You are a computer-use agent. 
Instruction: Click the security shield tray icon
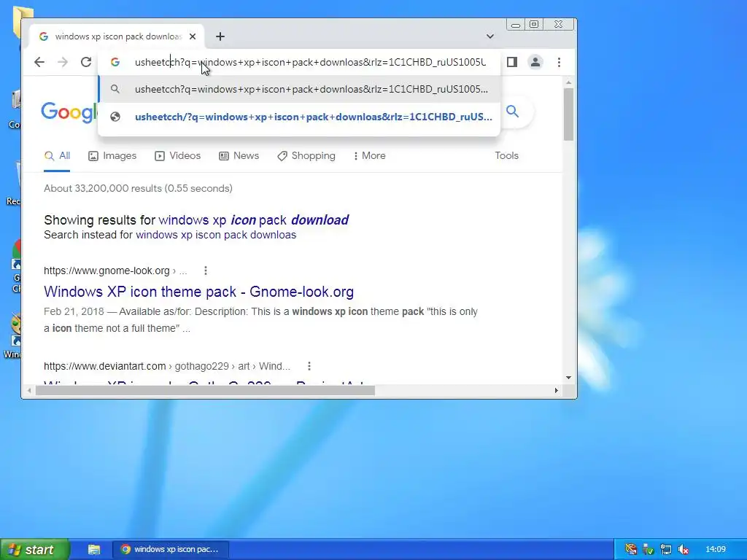(648, 550)
